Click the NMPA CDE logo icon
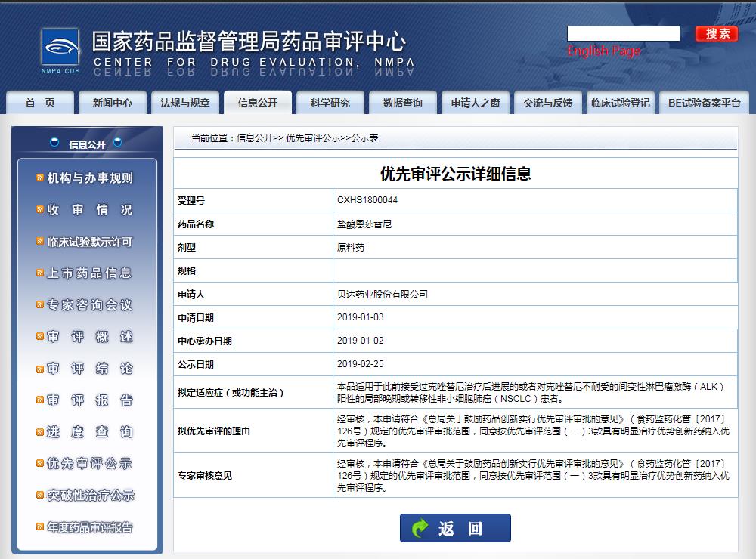 [x=60, y=51]
